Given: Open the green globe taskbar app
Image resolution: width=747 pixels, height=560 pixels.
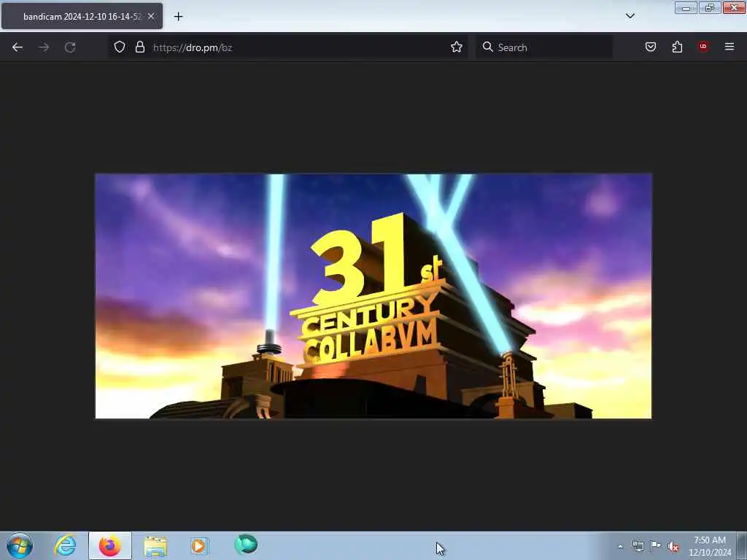Looking at the screenshot, I should pos(246,544).
